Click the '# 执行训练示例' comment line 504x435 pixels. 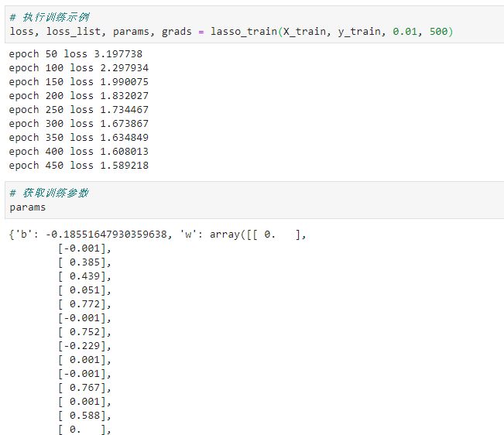point(50,17)
